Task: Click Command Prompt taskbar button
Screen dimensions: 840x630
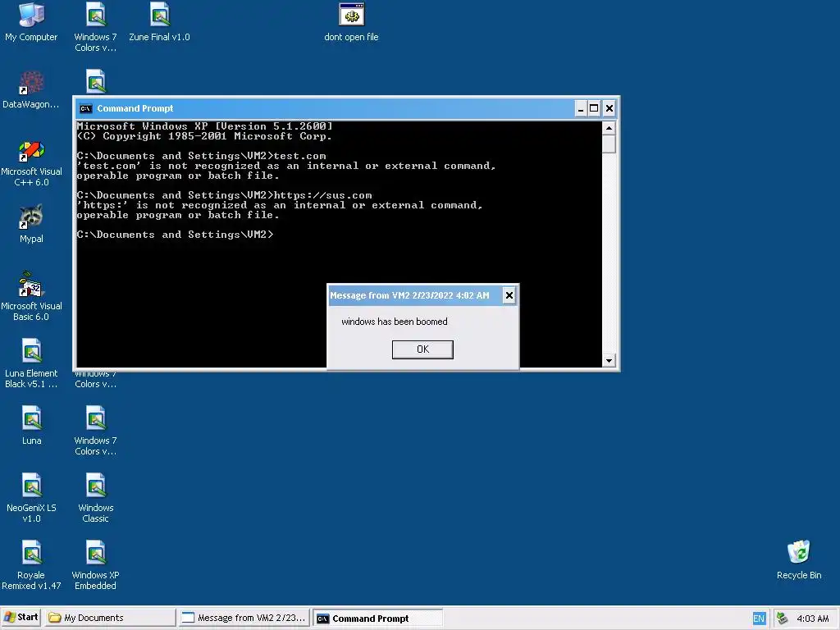Action: (x=377, y=619)
